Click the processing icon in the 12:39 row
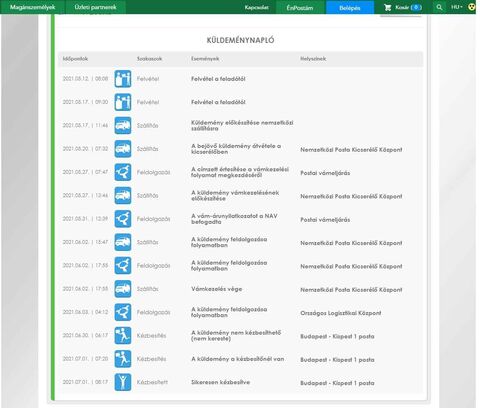480x408 pixels. 123,219
